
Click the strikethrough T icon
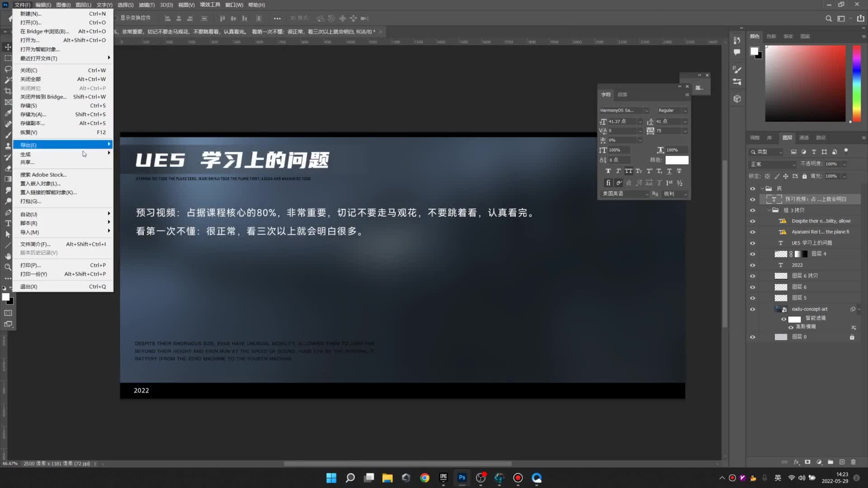click(679, 171)
